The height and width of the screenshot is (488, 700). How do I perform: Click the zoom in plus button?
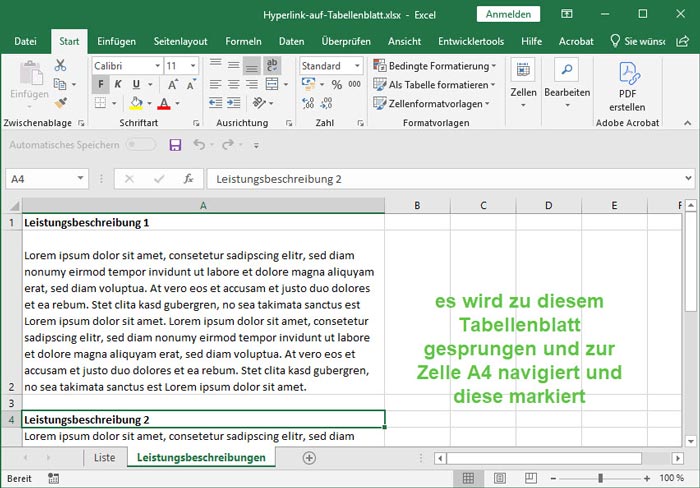click(x=647, y=478)
